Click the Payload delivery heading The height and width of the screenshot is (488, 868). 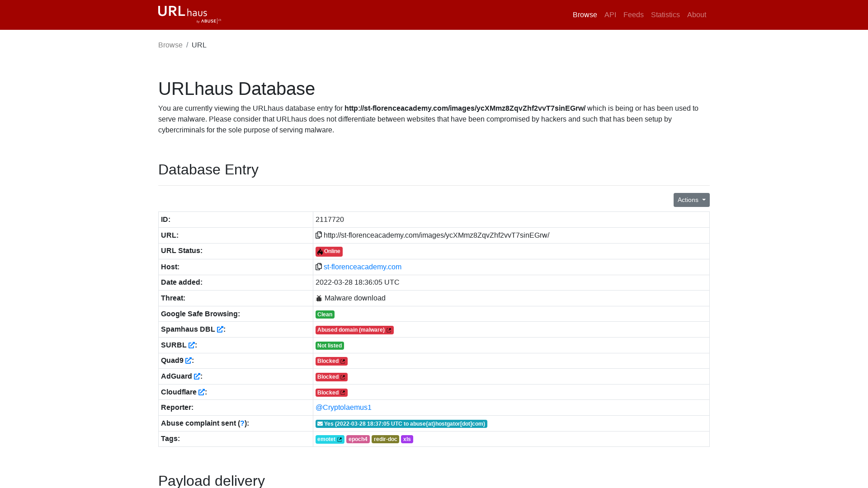[x=212, y=480]
